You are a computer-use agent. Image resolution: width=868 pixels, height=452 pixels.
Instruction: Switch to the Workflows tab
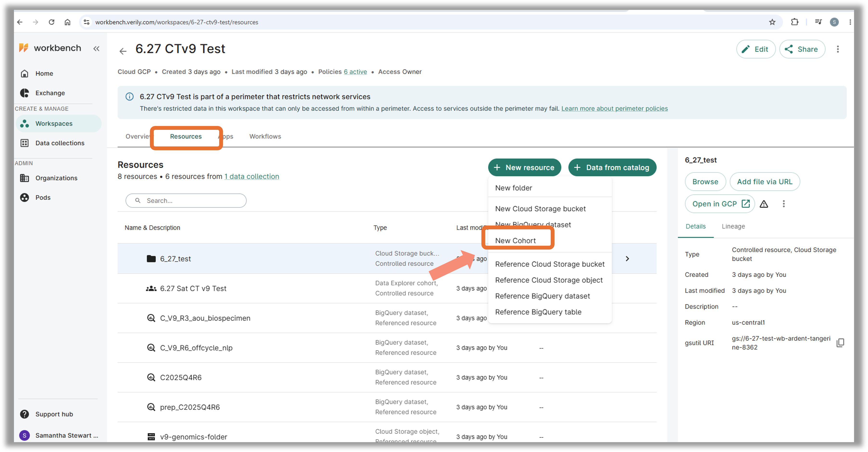click(x=265, y=136)
